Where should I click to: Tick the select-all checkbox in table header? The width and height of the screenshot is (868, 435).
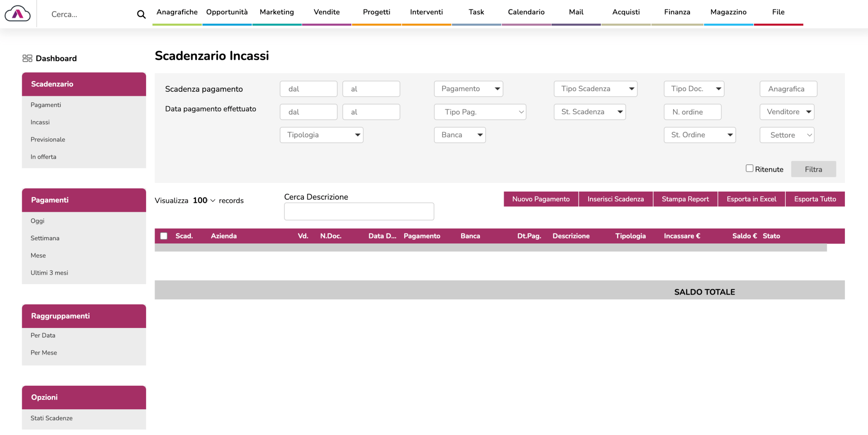[164, 236]
